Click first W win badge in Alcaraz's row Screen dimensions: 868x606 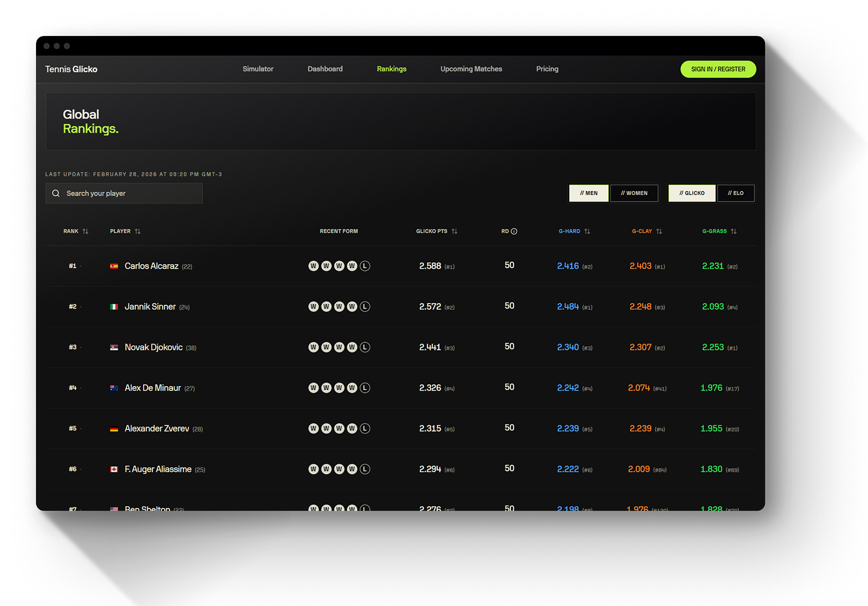pos(314,266)
